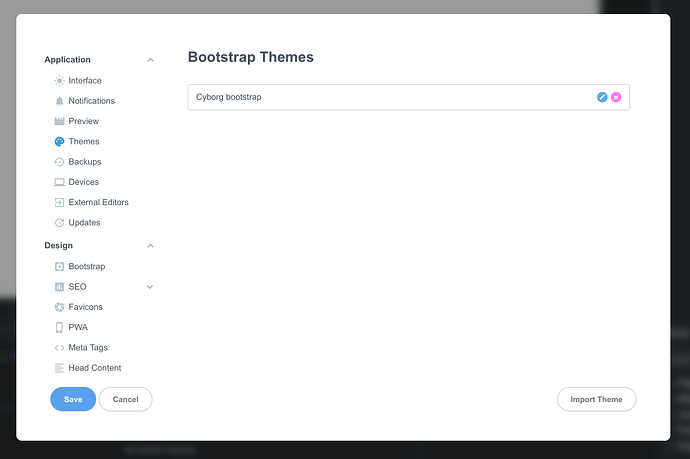Click the Head Content lines icon
The height and width of the screenshot is (459, 690).
(59, 368)
